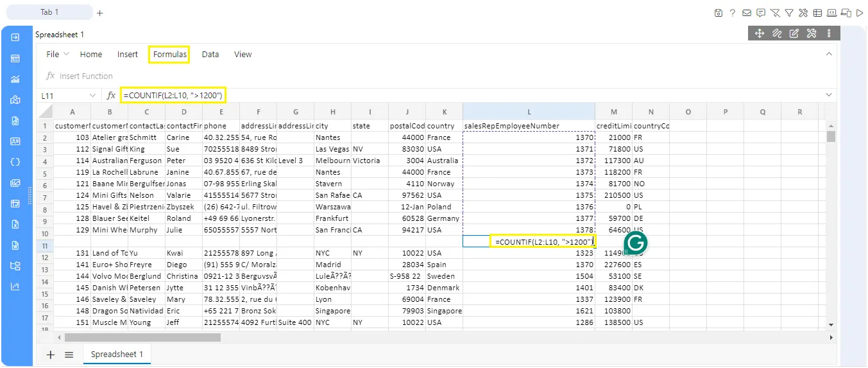Select Tab 1 at the top
This screenshot has width=868, height=368.
49,12
